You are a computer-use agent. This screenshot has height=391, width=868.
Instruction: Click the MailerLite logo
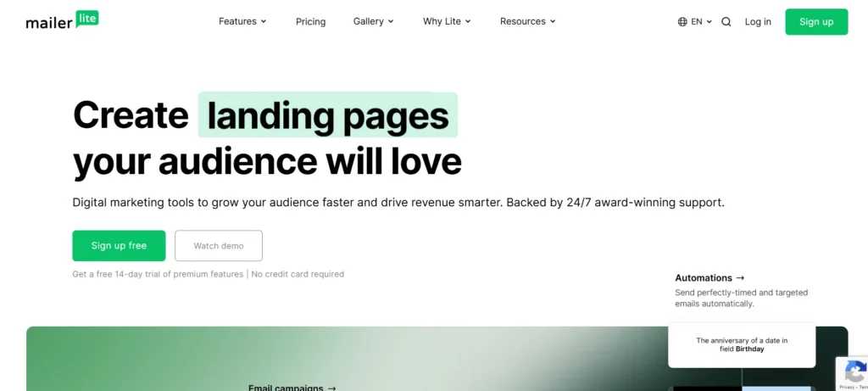[x=62, y=20]
